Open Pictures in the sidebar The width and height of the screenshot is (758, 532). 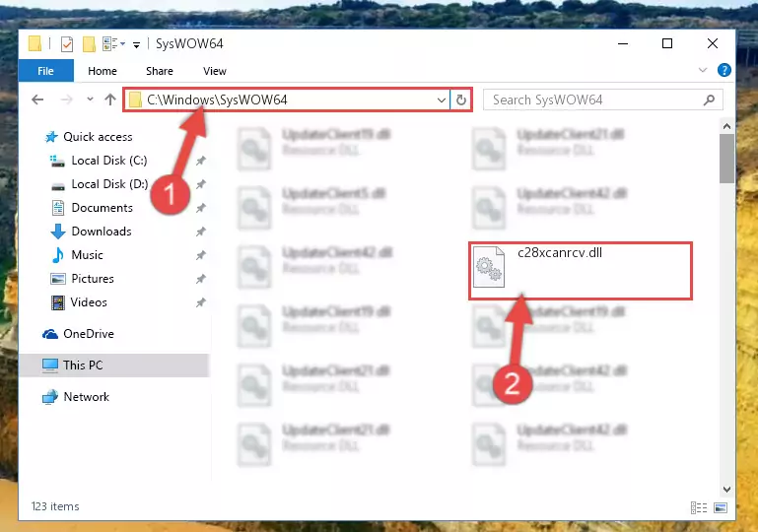[93, 279]
